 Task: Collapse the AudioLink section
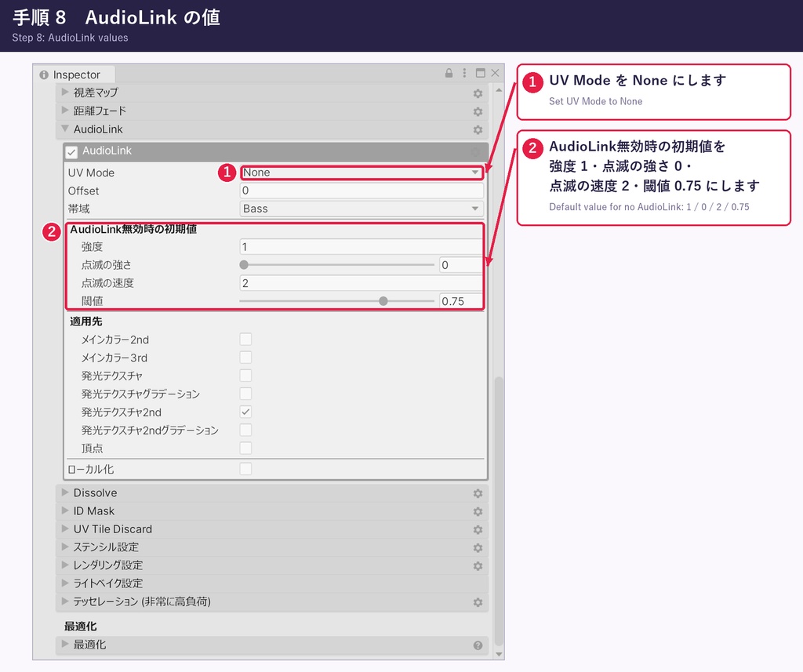(65, 129)
